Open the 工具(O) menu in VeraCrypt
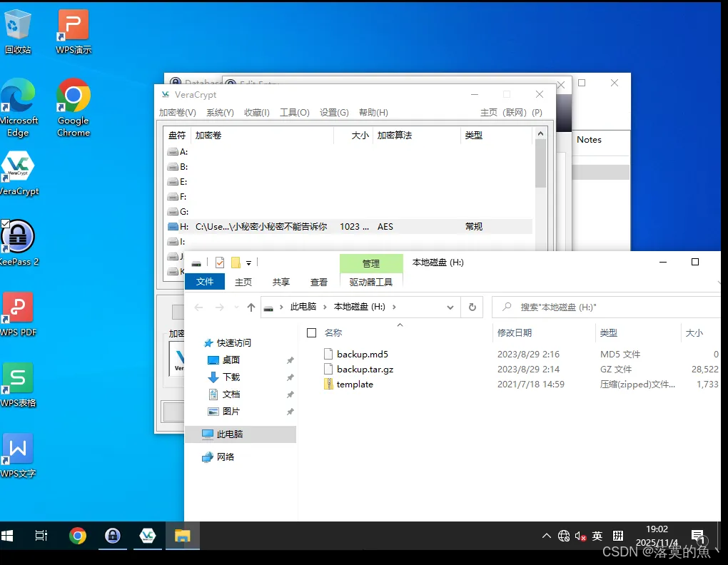728x565 pixels. click(x=294, y=112)
